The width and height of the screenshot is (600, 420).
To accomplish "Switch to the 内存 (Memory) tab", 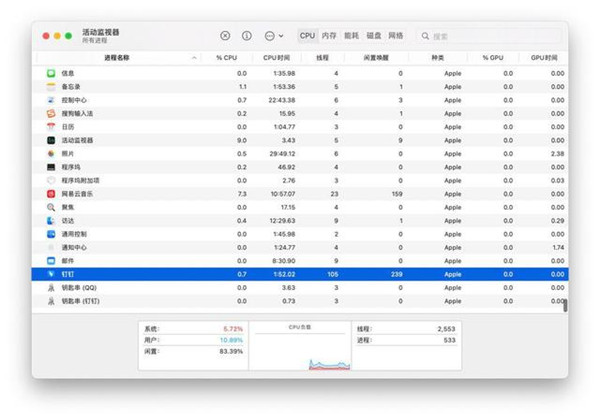I will click(330, 35).
